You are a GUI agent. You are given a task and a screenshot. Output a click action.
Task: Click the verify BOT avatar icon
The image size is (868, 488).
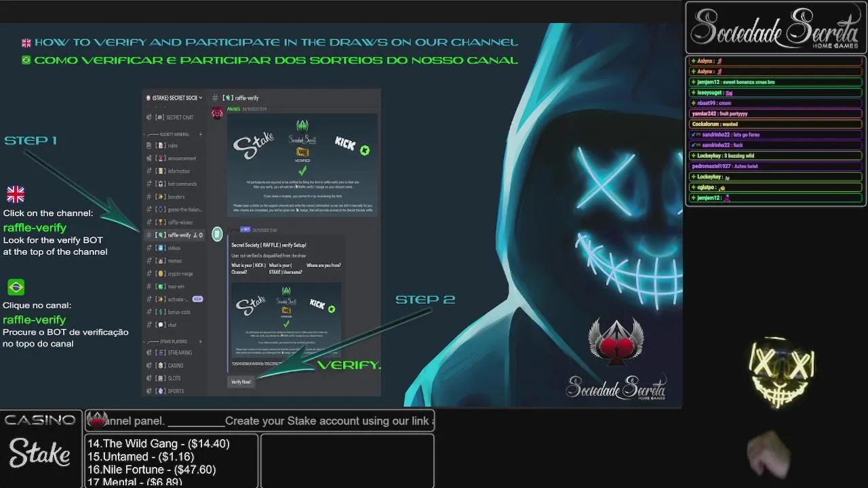(x=217, y=235)
